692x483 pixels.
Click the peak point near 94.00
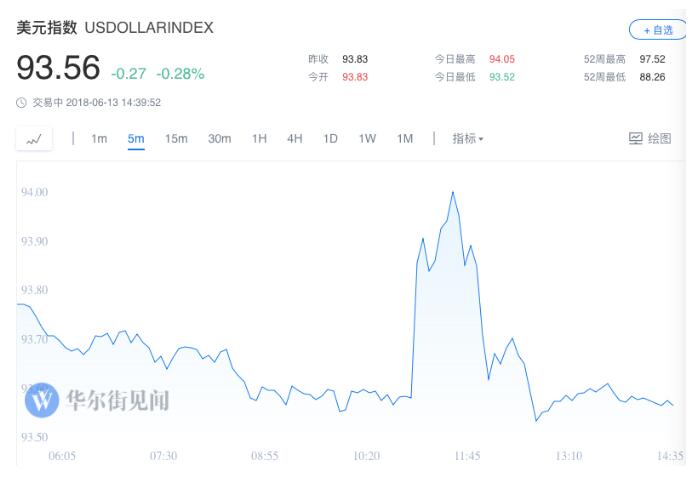coord(453,192)
